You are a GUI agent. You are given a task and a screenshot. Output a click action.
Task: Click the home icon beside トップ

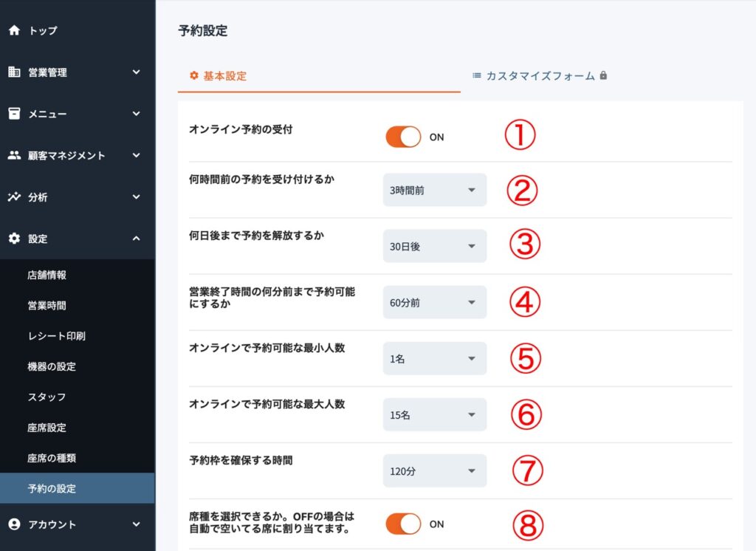[x=13, y=30]
